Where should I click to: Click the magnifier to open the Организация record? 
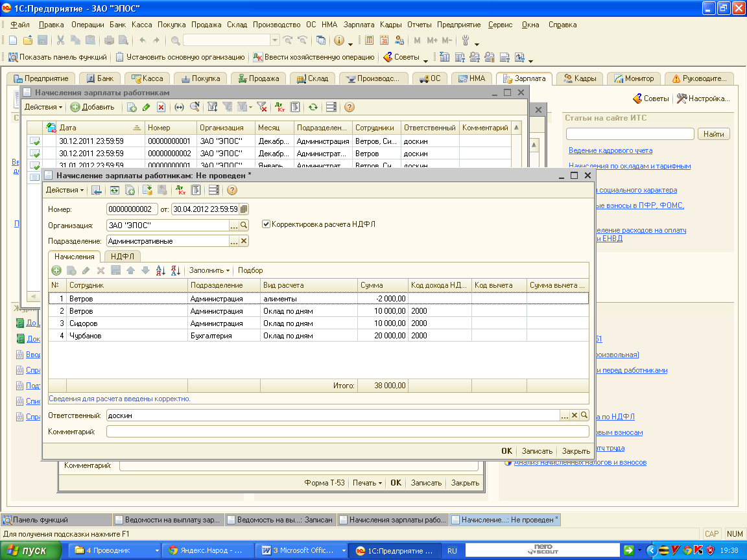tap(244, 226)
